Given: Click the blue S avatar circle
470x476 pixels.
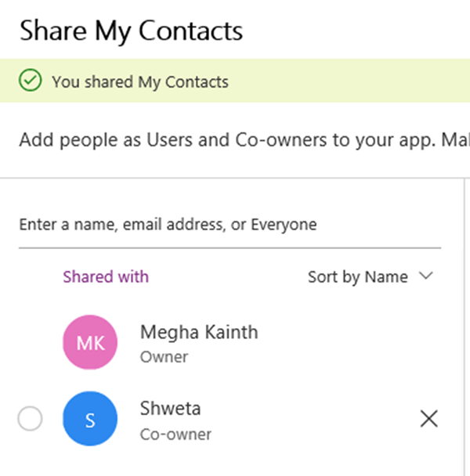Looking at the screenshot, I should (90, 420).
